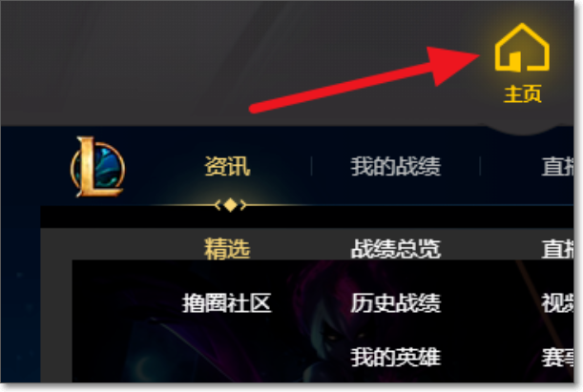Click the divider between 资讯 and 我的战绩
Viewport: 583px width, 392px height.
click(311, 166)
